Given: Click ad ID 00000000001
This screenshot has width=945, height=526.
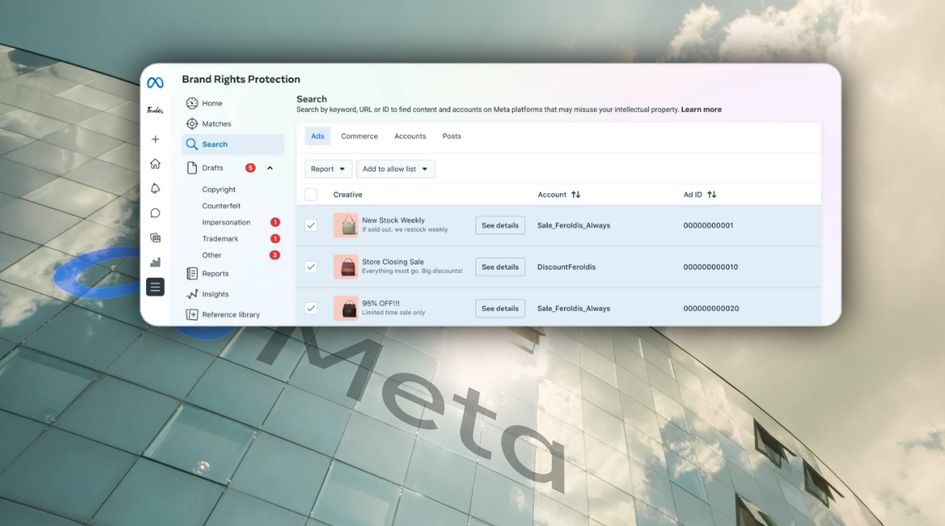Looking at the screenshot, I should pyautogui.click(x=708, y=225).
